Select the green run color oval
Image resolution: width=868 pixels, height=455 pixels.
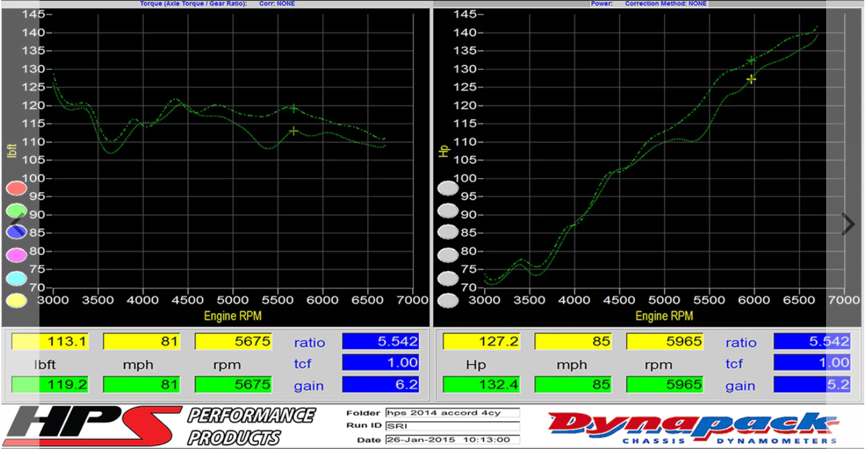pyautogui.click(x=16, y=210)
